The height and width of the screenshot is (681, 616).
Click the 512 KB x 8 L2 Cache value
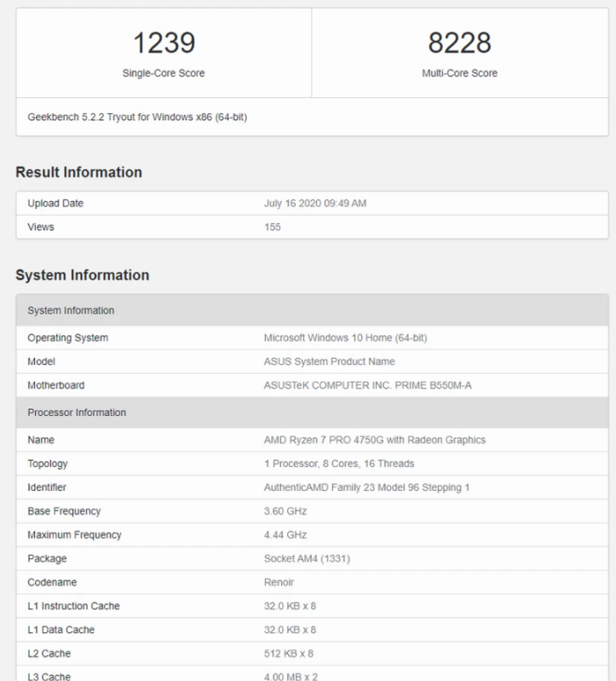[290, 654]
